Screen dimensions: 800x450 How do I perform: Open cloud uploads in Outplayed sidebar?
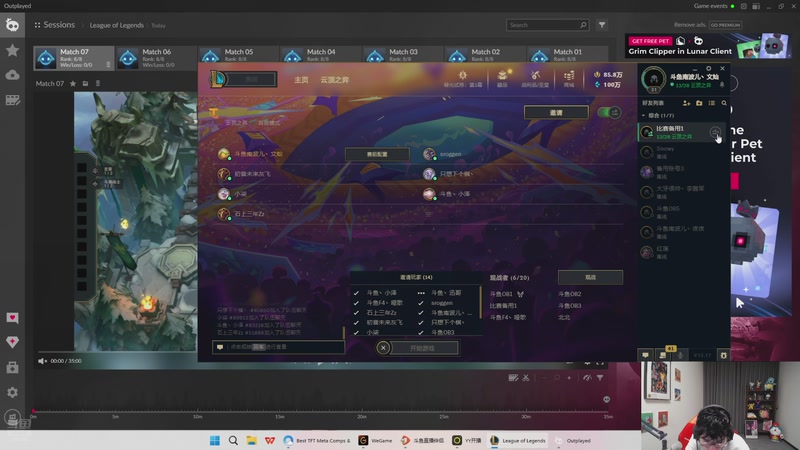tap(12, 75)
